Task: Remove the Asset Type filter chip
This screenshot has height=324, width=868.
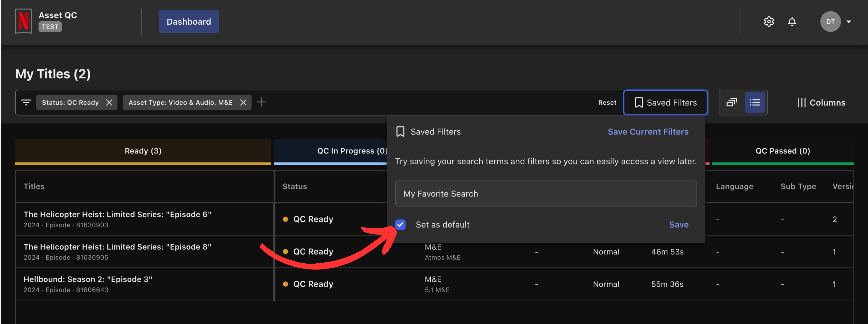Action: point(243,102)
